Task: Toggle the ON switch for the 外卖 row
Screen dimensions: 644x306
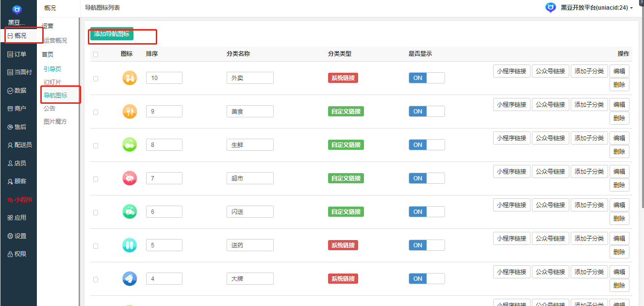Action: click(427, 78)
